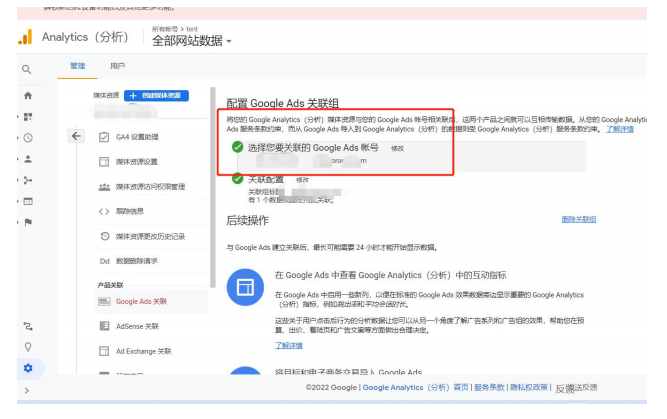This screenshot has width=667, height=419.
Task: Open the Behavior window icon
Action: (28, 201)
